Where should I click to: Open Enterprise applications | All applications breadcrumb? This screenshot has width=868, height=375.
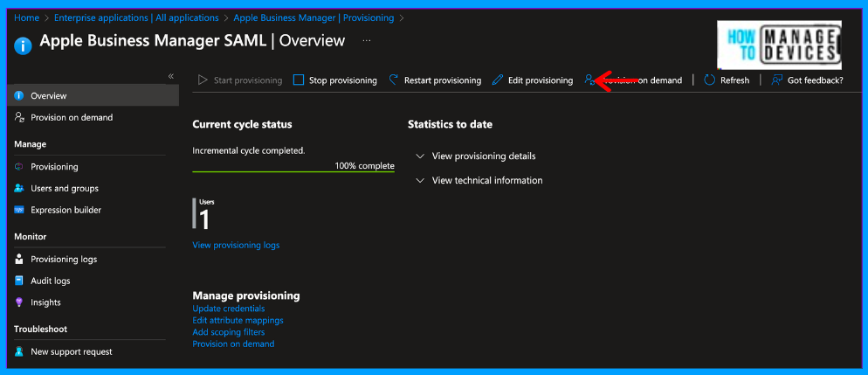136,17
